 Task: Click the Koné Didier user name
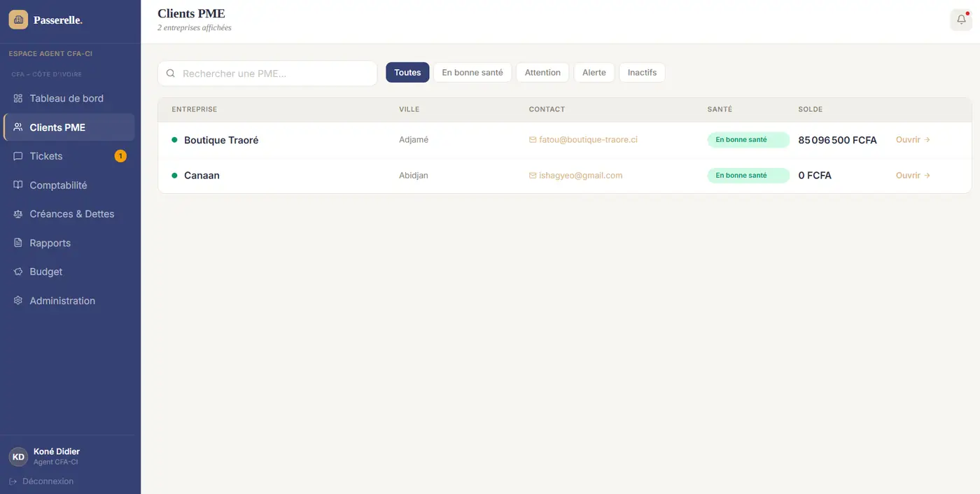(57, 451)
